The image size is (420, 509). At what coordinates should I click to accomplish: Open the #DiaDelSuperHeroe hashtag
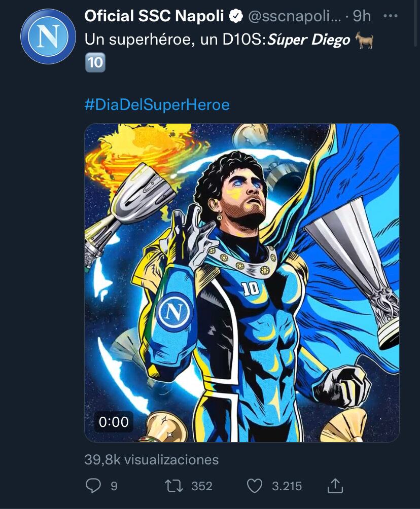coord(157,105)
